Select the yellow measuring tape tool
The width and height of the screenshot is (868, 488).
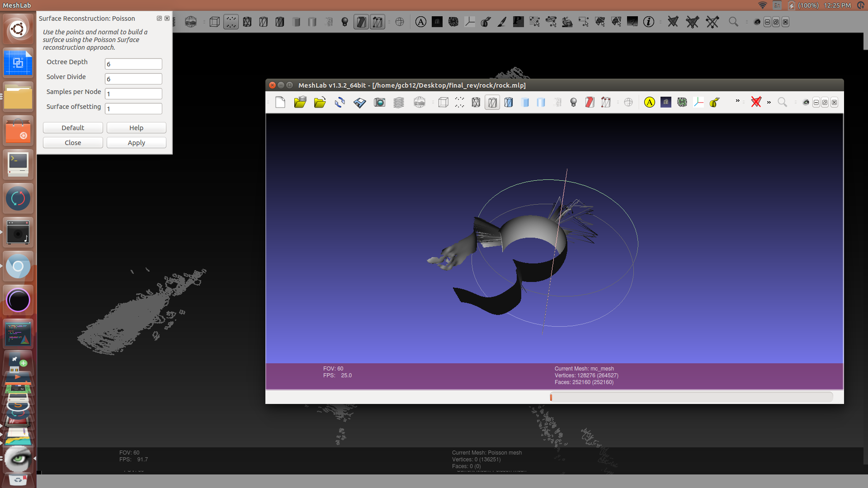tap(715, 103)
